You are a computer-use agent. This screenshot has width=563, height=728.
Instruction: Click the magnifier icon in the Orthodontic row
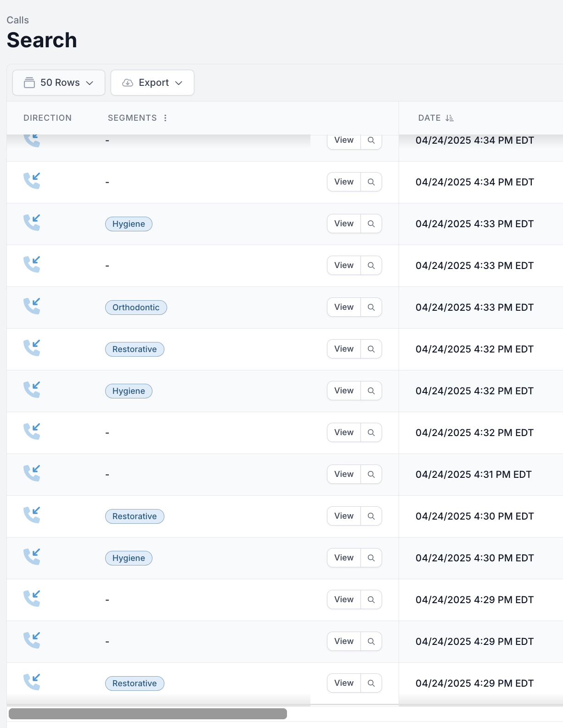click(371, 307)
